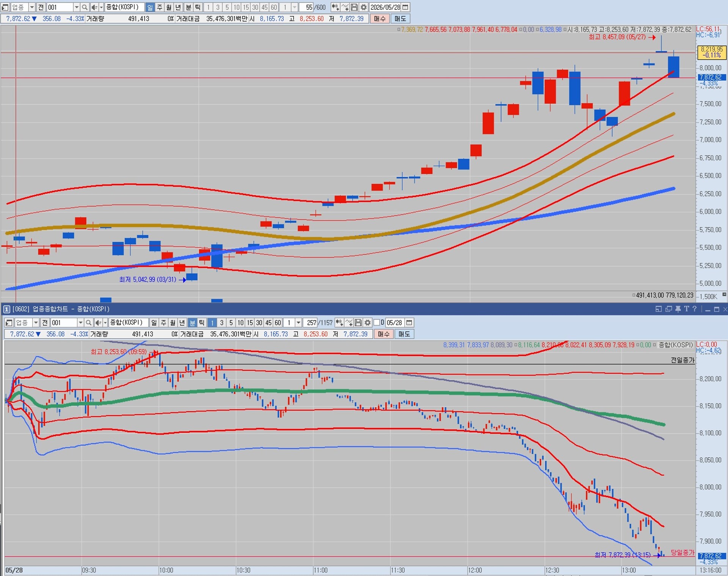Click the 최저 5,042.99 (03/31) label
The image size is (728, 576).
(x=147, y=280)
